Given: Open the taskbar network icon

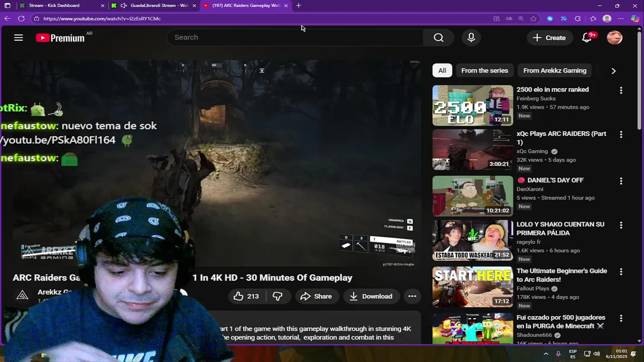Looking at the screenshot, I should (587, 354).
